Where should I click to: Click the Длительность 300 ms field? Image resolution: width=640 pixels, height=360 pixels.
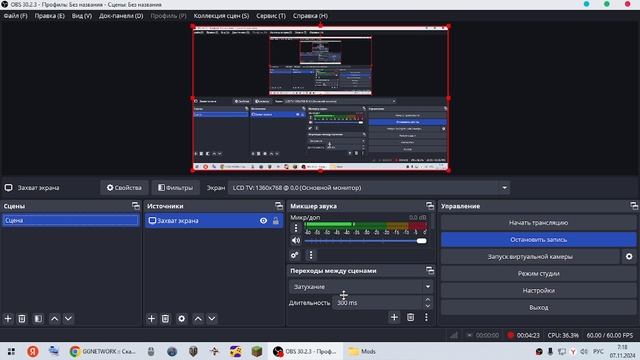[x=377, y=302]
